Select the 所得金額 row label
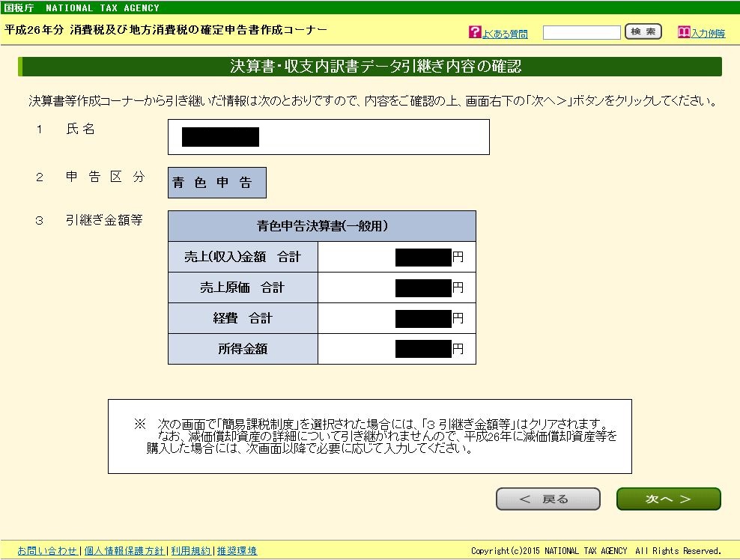This screenshot has height=560, width=740. click(243, 349)
